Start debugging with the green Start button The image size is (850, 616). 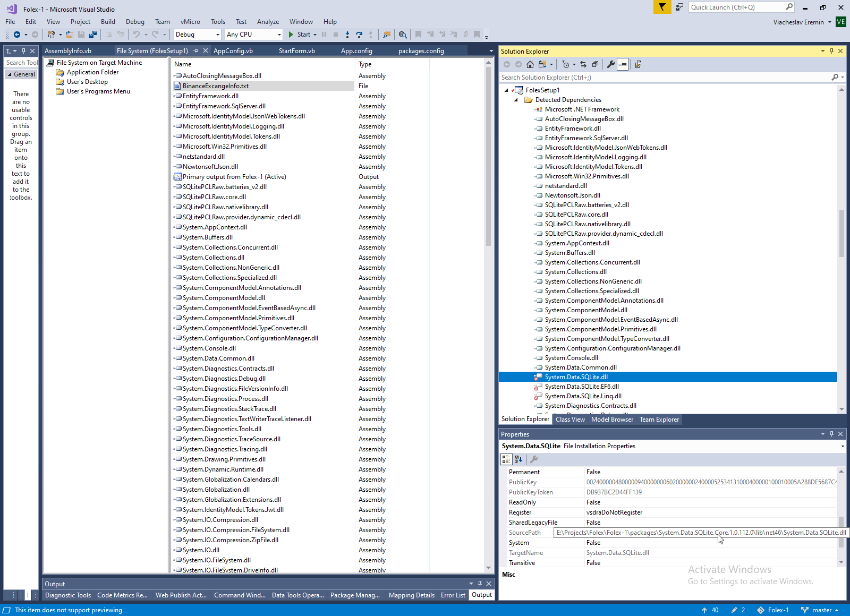[x=299, y=35]
